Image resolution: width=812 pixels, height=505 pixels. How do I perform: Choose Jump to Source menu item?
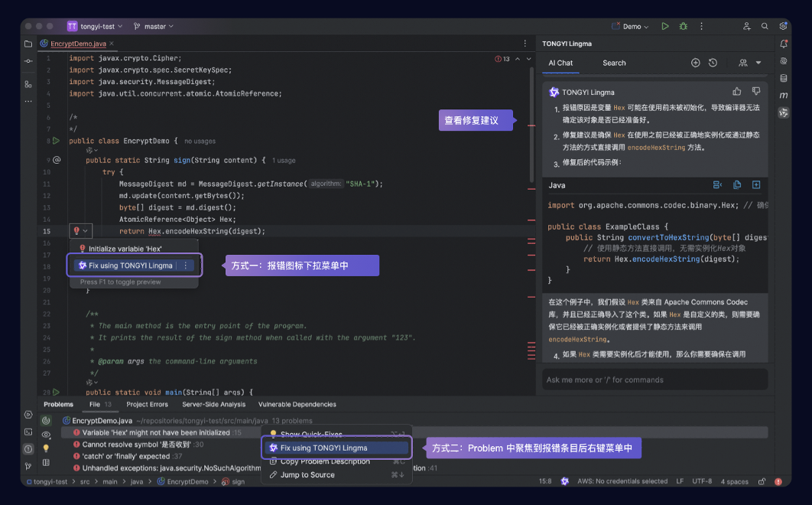pos(336,475)
